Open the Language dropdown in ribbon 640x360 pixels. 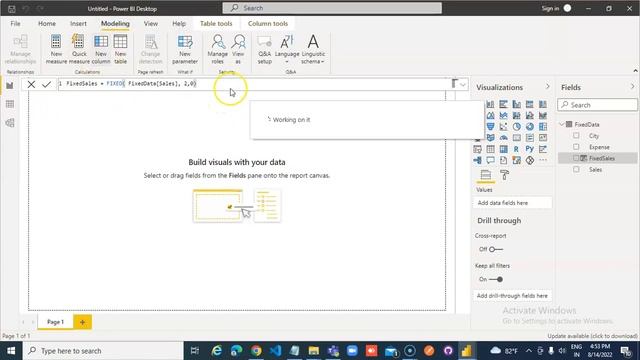coord(287,49)
